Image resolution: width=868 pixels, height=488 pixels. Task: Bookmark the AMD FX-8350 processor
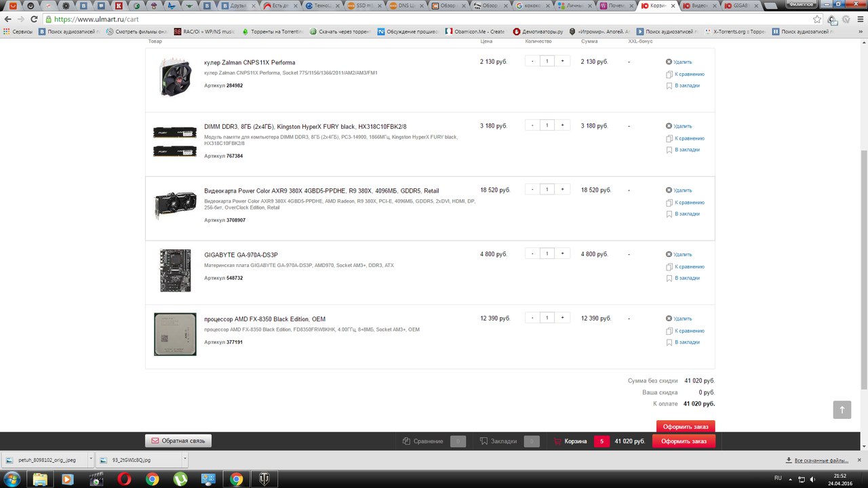click(683, 342)
